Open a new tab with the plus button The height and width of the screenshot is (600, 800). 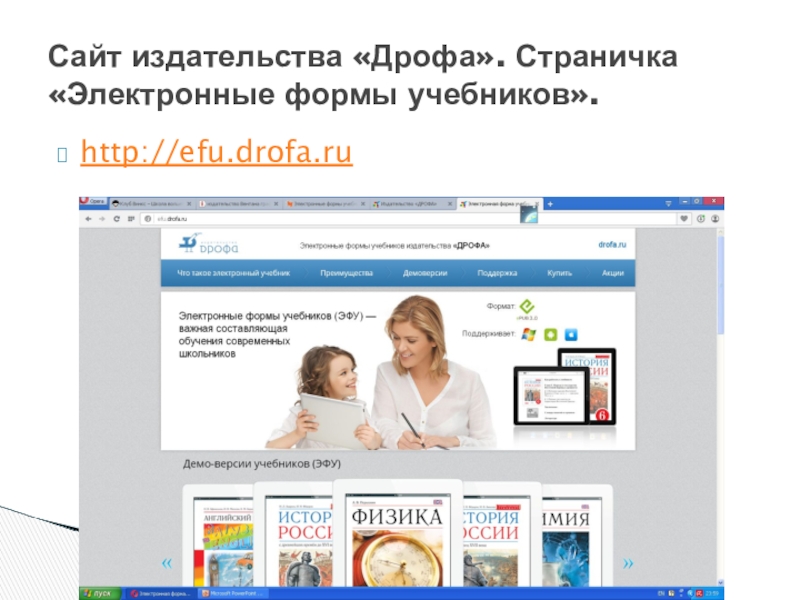550,204
